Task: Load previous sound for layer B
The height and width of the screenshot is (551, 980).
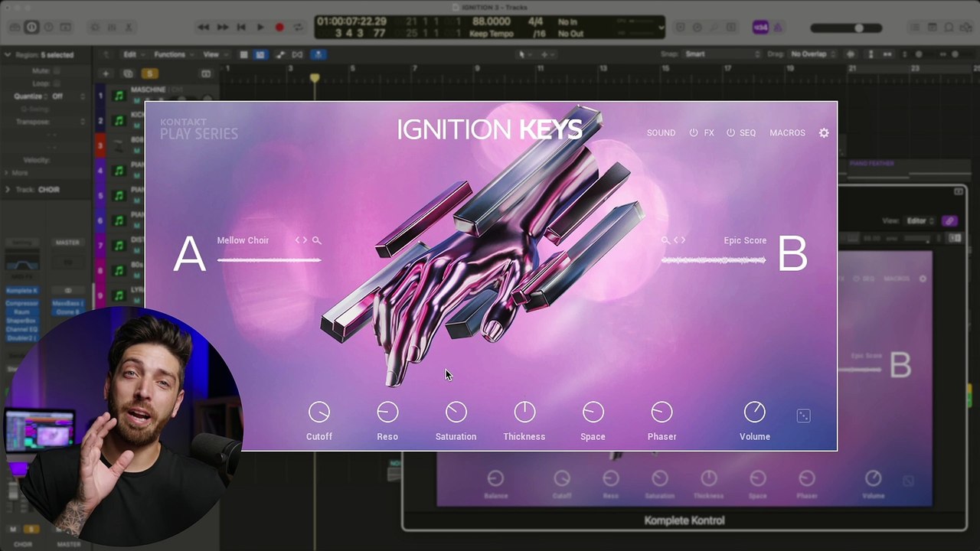Action: (676, 240)
